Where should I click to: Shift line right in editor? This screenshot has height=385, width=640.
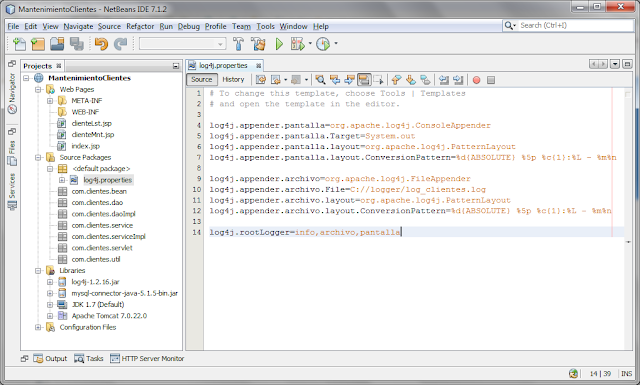point(458,80)
